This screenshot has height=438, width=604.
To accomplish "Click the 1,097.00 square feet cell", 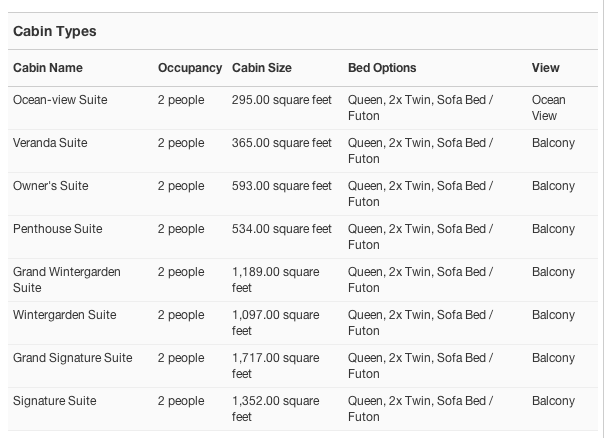I will pyautogui.click(x=275, y=323).
